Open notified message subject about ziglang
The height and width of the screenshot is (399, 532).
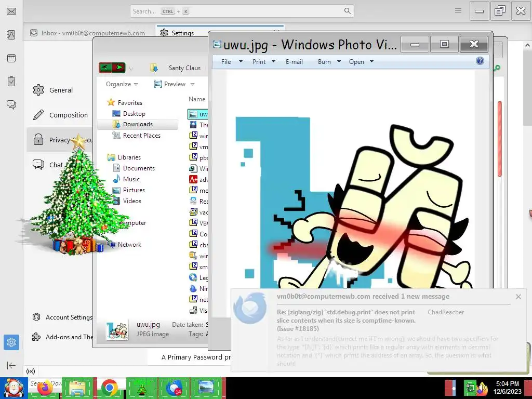tap(345, 320)
